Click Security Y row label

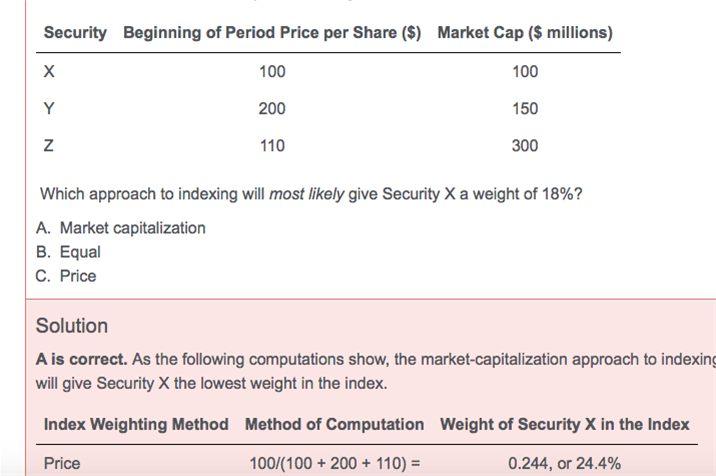pyautogui.click(x=49, y=109)
